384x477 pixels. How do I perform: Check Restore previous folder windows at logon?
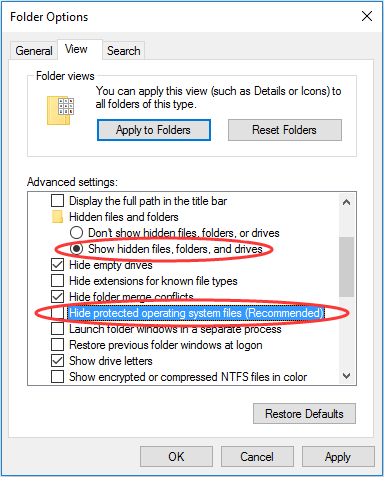click(x=57, y=345)
